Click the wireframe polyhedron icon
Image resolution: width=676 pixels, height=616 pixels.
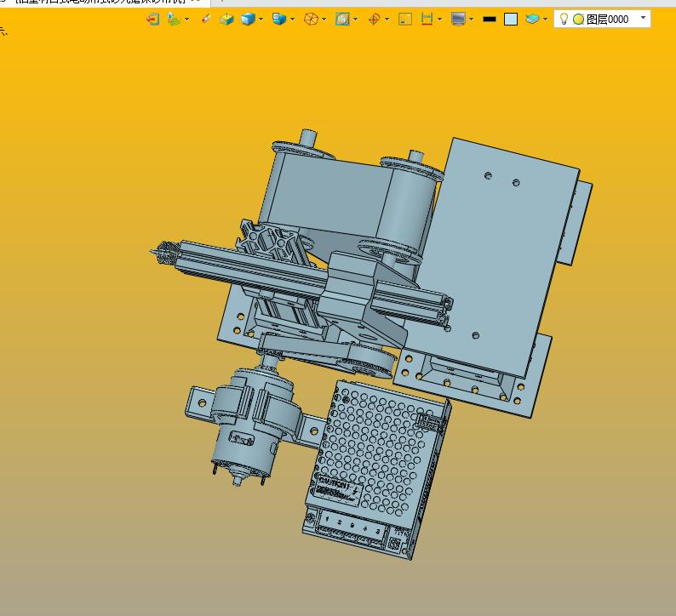click(311, 20)
